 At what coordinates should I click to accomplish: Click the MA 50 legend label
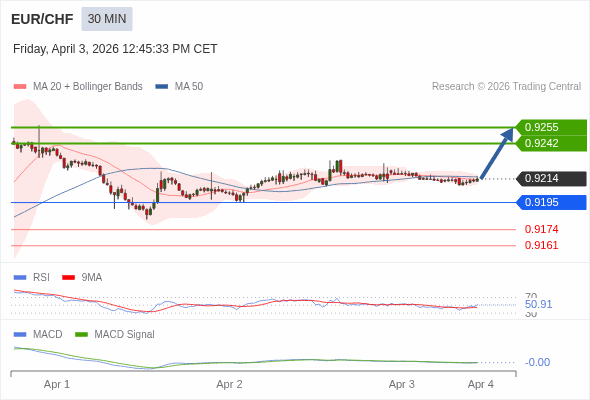point(189,87)
